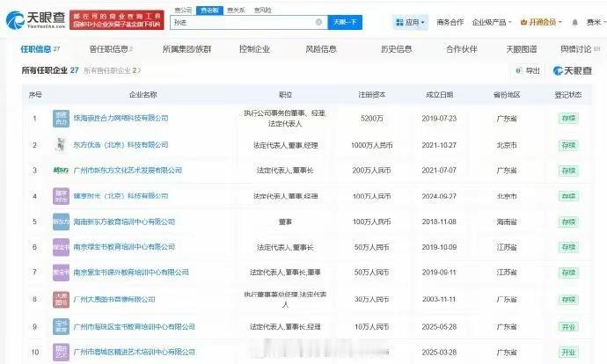Click the 海南新东方 logo in row 5
607x364 pixels.
pos(61,222)
